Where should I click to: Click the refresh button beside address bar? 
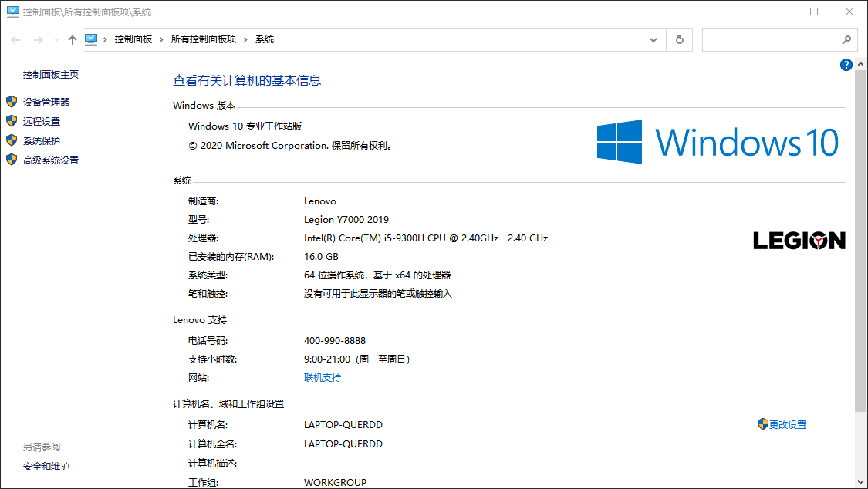(679, 40)
